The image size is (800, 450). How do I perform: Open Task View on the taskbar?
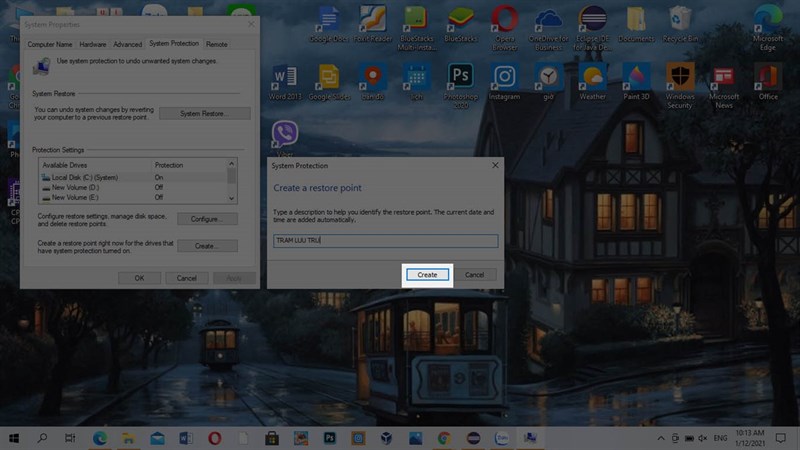70,438
